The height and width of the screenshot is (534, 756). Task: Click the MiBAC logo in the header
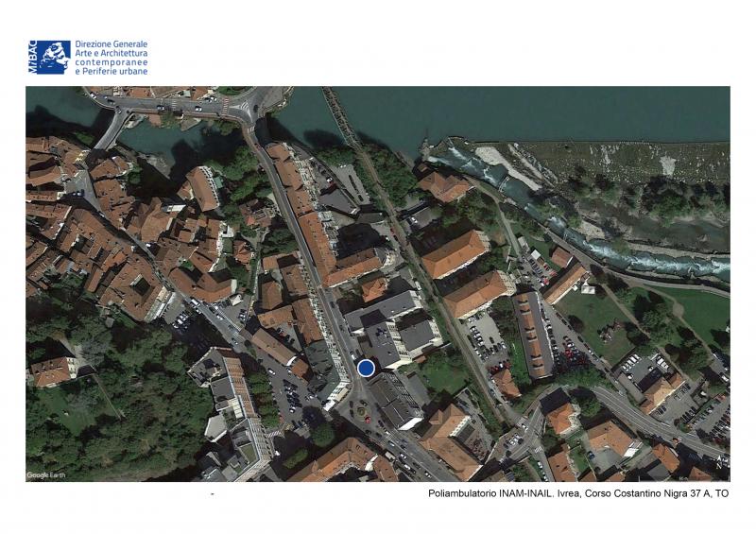point(48,57)
